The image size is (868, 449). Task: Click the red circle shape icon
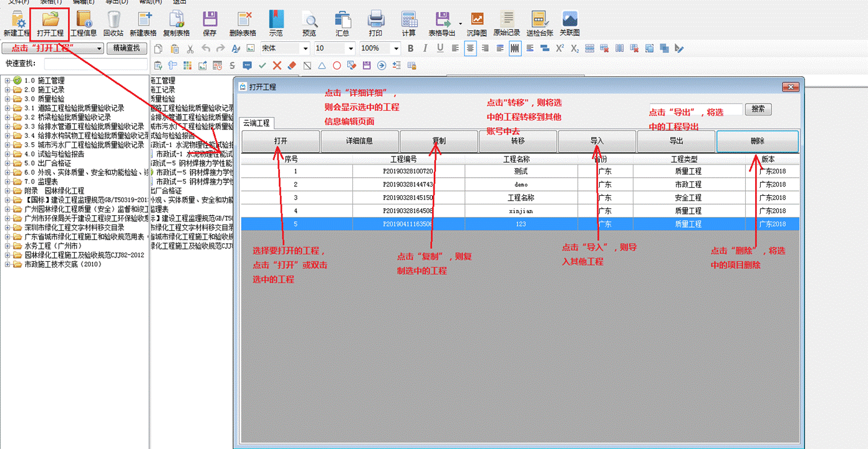click(337, 65)
